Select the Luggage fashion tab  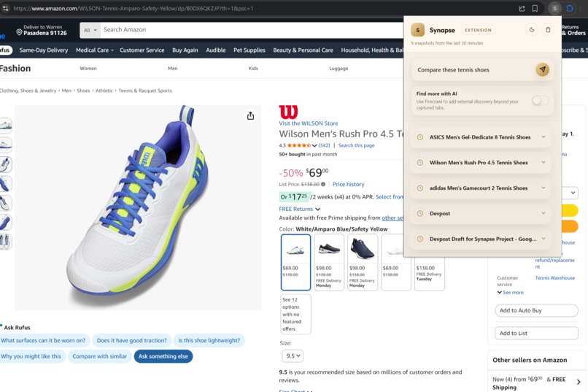click(x=339, y=69)
